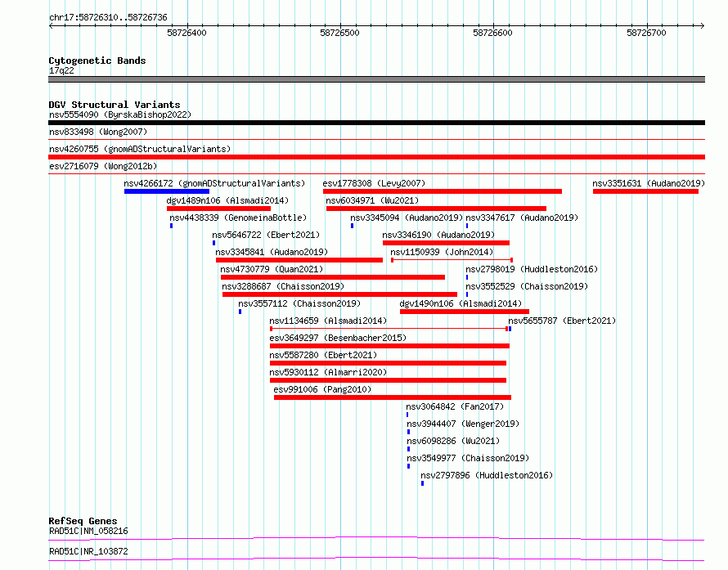Screen dimensions: 728x570
Task: Select nsv5646722 (Ebert2021) blue marker
Action: (213, 243)
